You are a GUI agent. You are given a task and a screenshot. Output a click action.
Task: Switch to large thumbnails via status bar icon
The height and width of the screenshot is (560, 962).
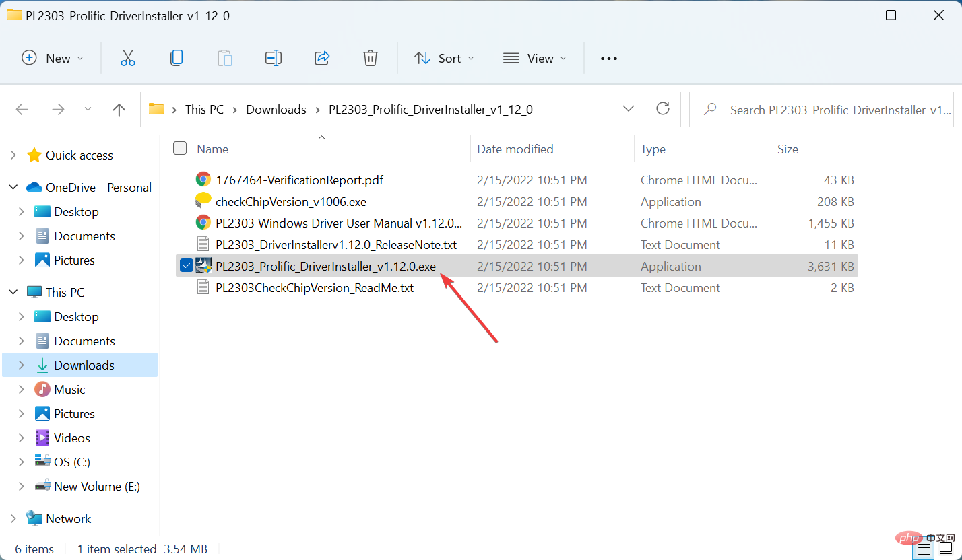946,549
